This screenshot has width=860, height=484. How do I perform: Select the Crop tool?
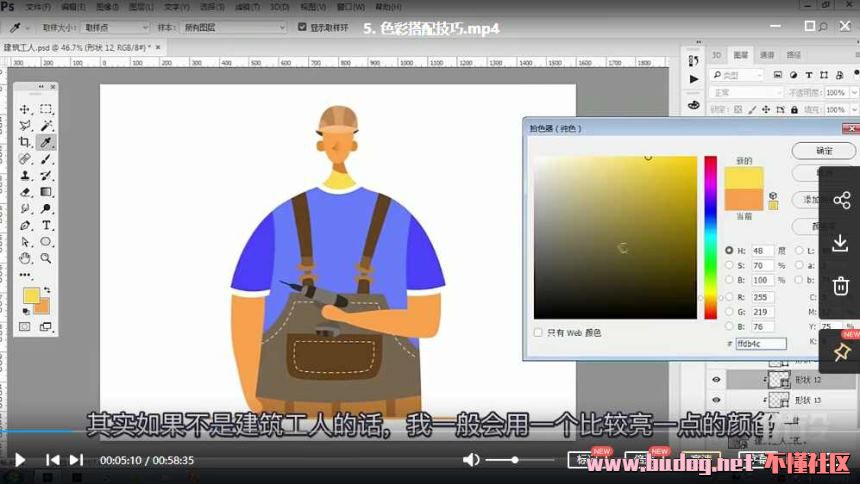pyautogui.click(x=25, y=143)
